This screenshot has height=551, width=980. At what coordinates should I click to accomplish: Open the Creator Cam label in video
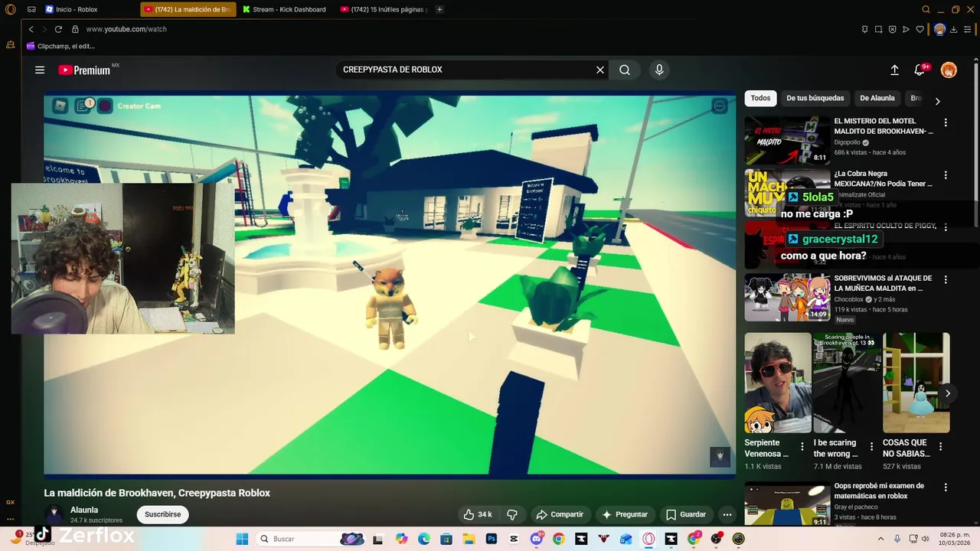pyautogui.click(x=139, y=106)
